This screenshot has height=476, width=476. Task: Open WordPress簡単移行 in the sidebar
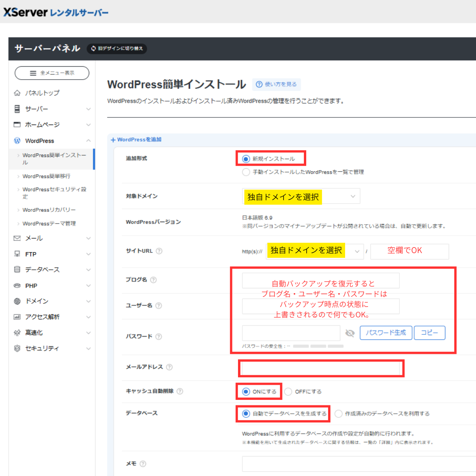pos(46,176)
